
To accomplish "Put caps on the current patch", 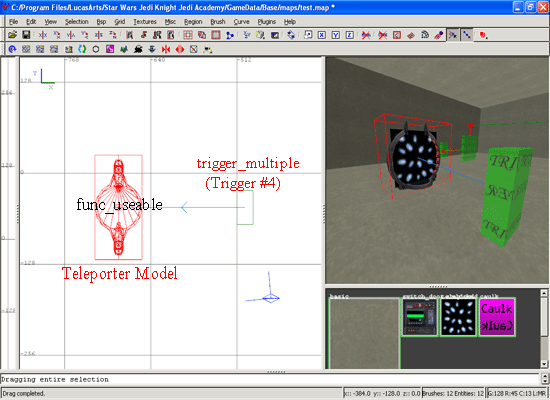I will tap(438, 35).
